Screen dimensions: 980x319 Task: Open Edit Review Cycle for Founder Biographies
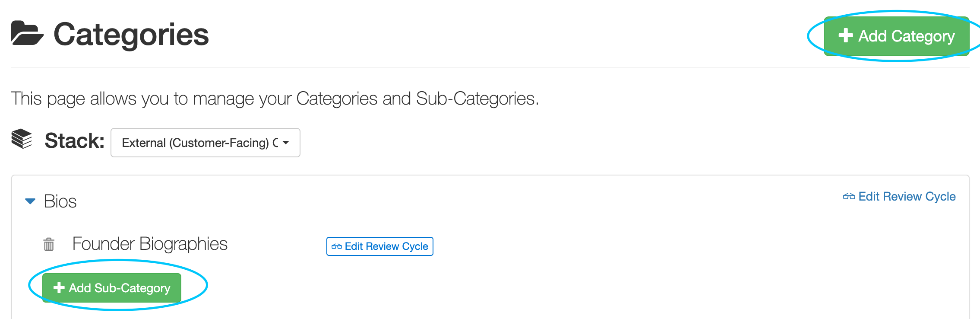click(386, 246)
